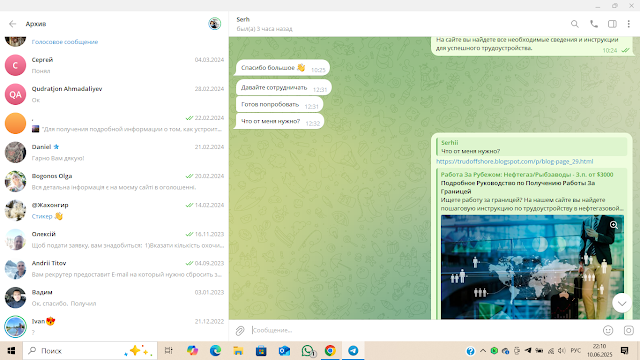This screenshot has width=640, height=360.
Task: Click Daniel's profile photo
Action: 16,152
